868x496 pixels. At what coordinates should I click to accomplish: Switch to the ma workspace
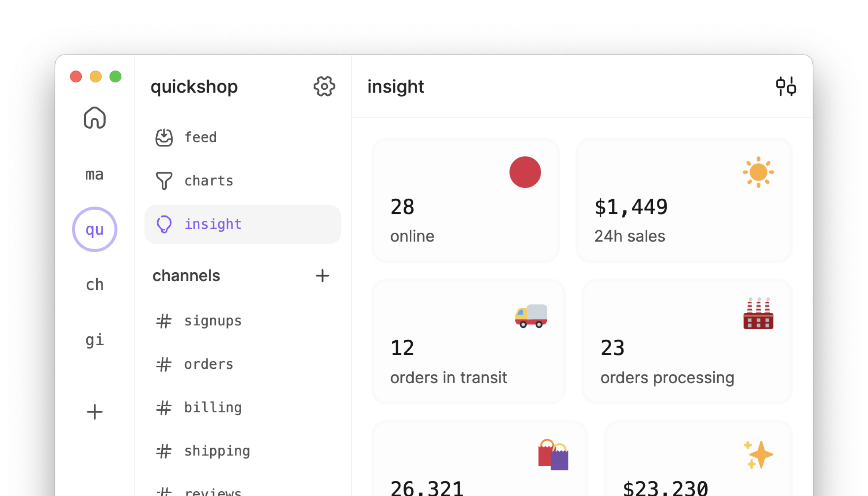point(94,174)
